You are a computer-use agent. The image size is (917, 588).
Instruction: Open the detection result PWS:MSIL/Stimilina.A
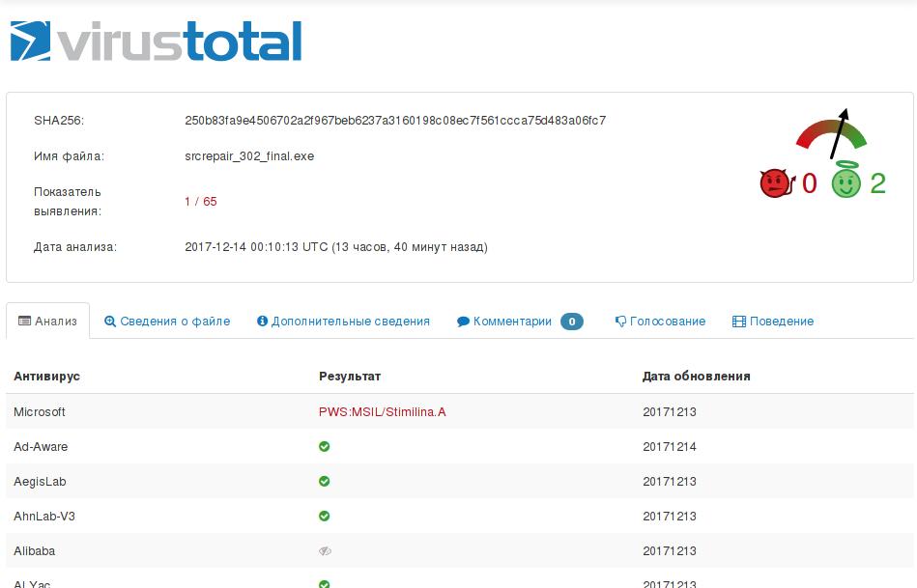pyautogui.click(x=383, y=411)
